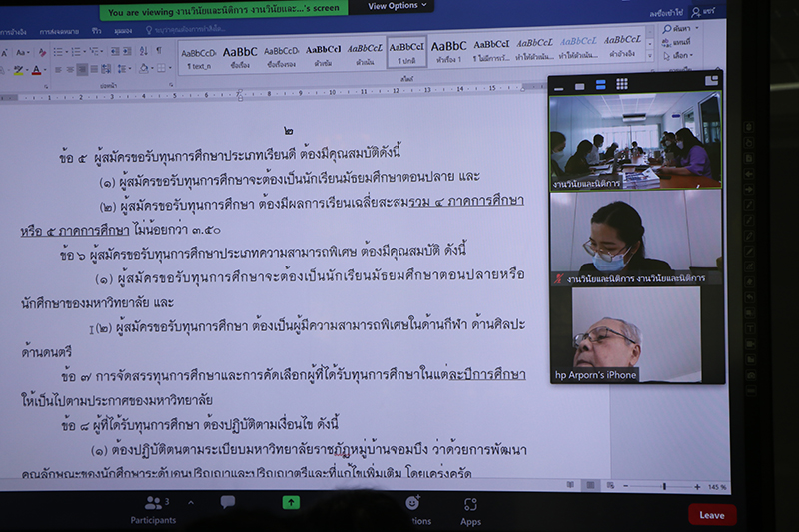Screen dimensions: 799x532
Task: Click the Sort A-Z icon
Action: [x=144, y=50]
